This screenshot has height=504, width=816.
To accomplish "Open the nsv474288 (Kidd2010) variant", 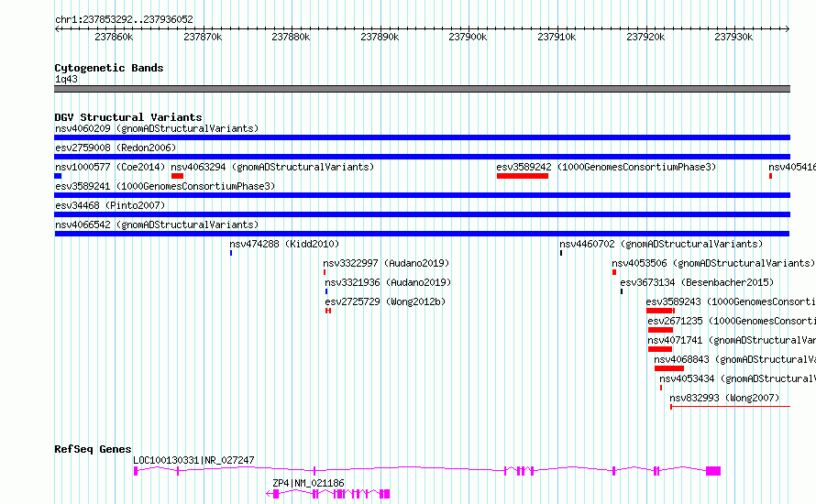I will [284, 244].
